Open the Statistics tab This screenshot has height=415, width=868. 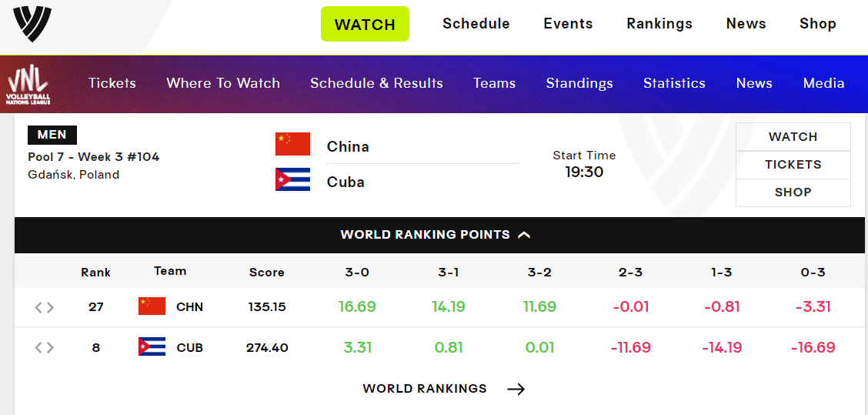pos(674,84)
